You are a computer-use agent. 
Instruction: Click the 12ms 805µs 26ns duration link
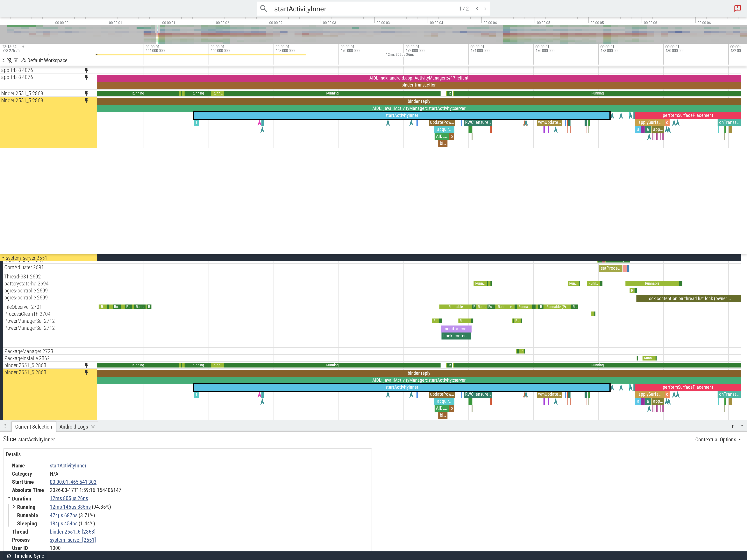click(x=69, y=498)
